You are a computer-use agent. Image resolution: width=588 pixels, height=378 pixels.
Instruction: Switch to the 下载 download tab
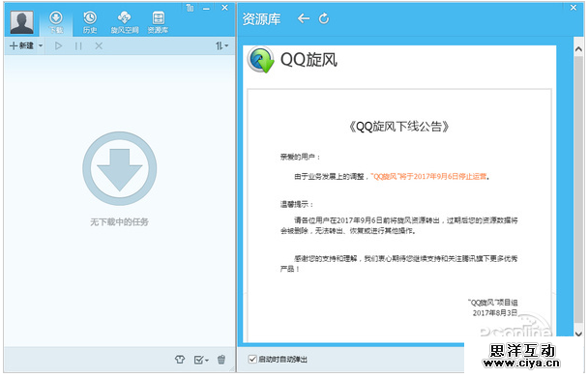(56, 22)
